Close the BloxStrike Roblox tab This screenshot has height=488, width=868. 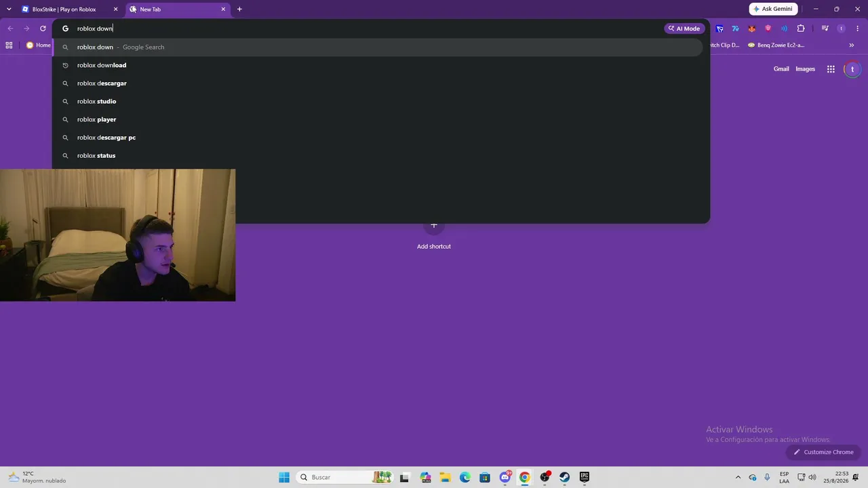pyautogui.click(x=116, y=9)
